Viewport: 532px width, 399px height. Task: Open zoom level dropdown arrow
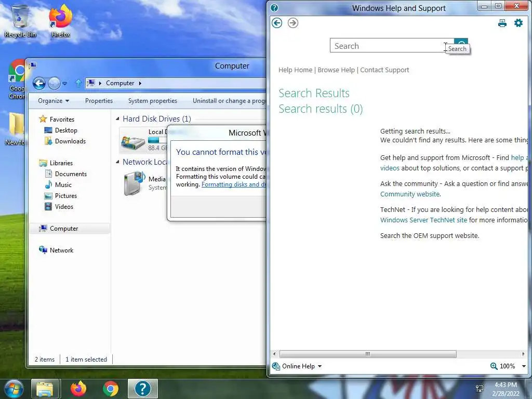pos(524,366)
